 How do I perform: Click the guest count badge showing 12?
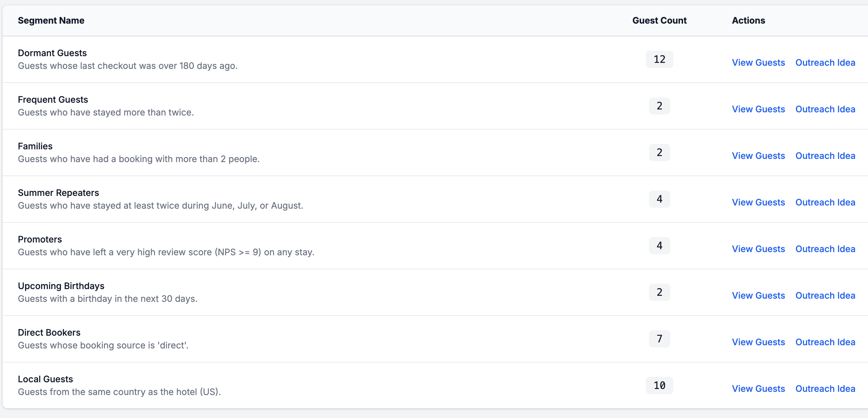point(659,59)
